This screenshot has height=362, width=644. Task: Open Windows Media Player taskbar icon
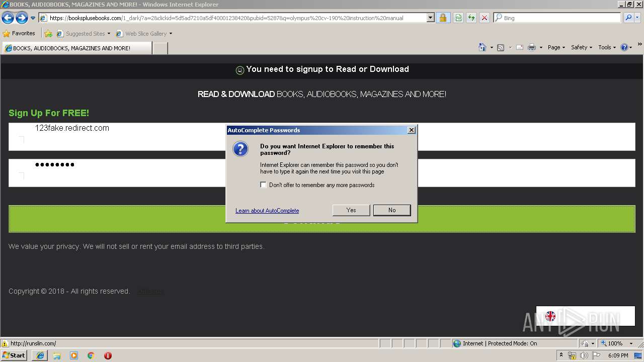(x=74, y=355)
